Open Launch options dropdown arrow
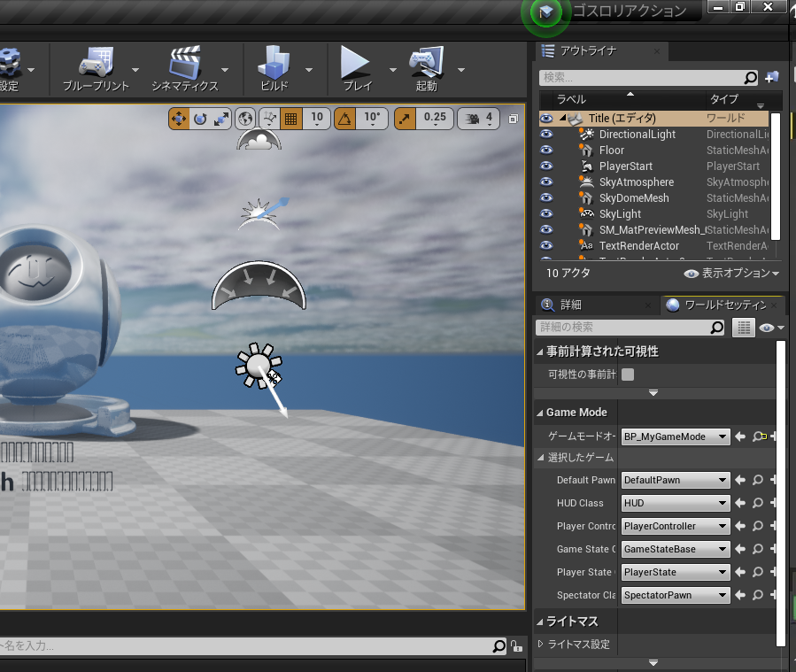This screenshot has height=672, width=796. (x=461, y=70)
